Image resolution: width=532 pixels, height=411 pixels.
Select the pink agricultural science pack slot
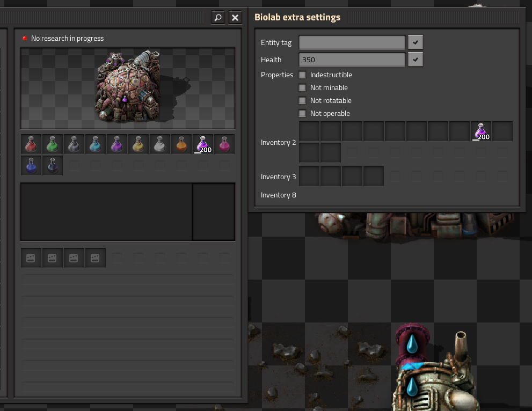coord(224,144)
